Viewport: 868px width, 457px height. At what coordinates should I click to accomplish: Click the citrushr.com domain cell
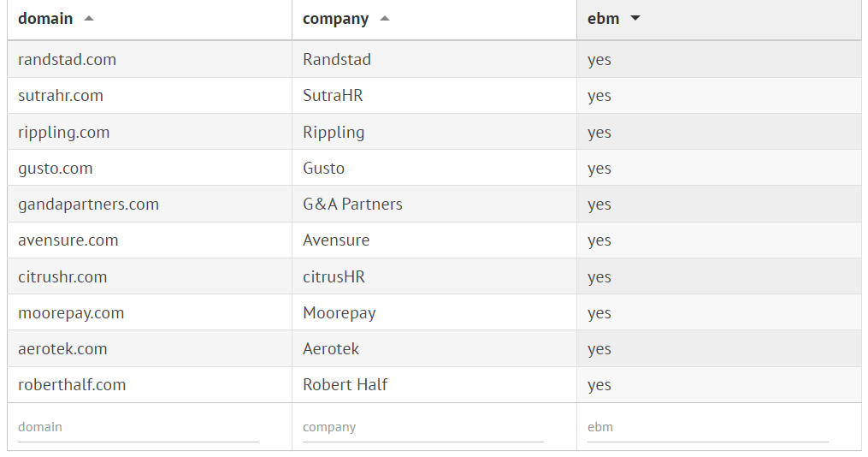click(62, 277)
